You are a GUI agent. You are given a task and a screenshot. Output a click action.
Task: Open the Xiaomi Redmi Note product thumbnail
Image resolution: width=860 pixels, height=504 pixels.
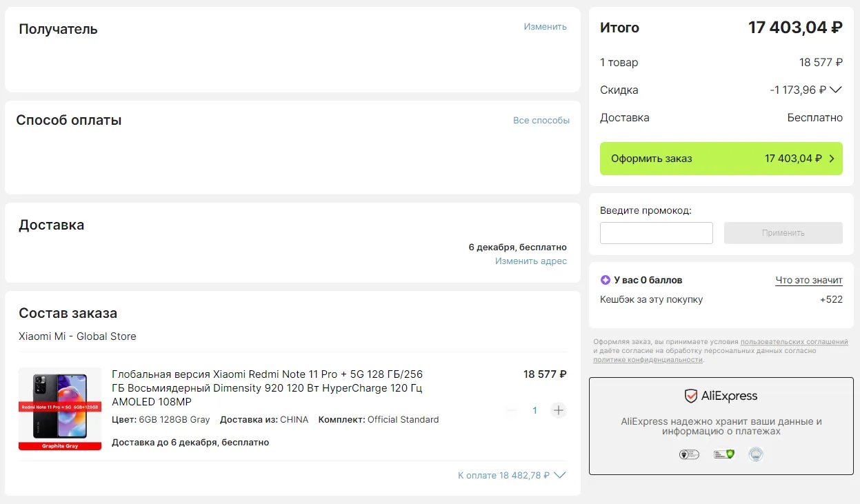[60, 409]
